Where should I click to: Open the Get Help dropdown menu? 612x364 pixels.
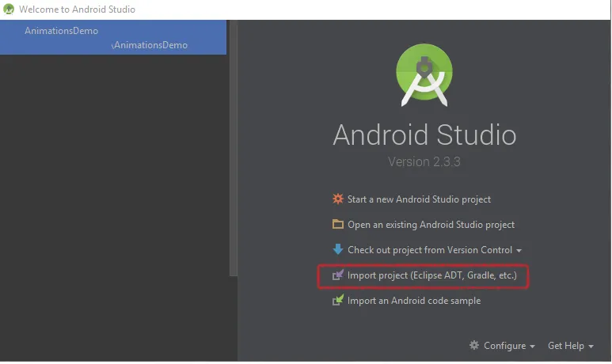pyautogui.click(x=570, y=346)
